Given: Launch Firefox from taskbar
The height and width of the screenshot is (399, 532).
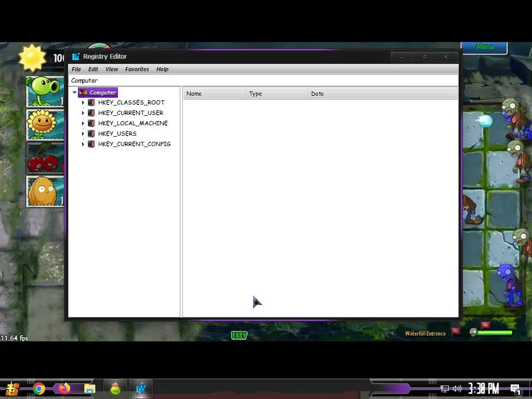Looking at the screenshot, I should pyautogui.click(x=64, y=389).
